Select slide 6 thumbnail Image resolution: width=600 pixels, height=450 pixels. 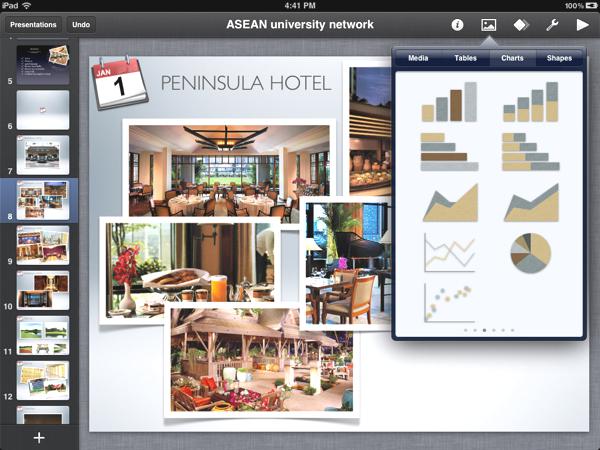(43, 110)
